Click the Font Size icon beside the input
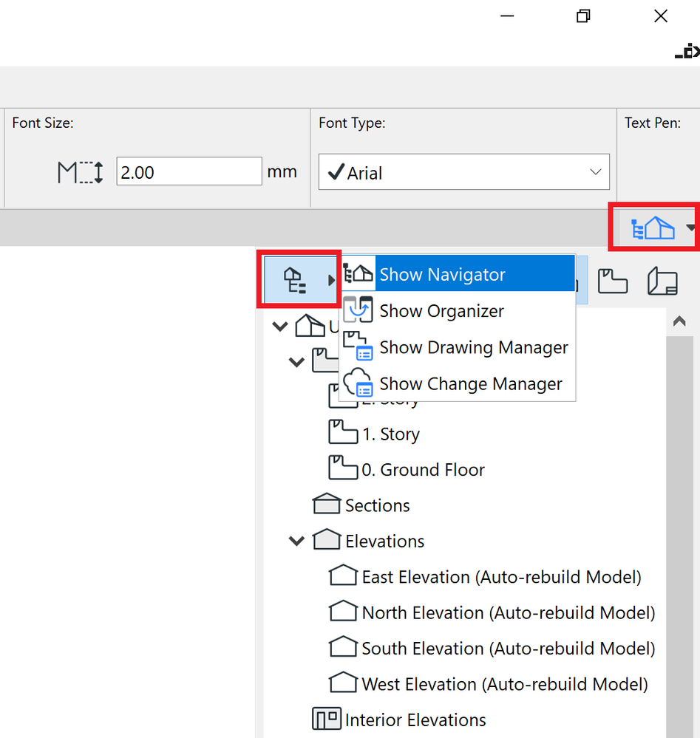 point(79,171)
